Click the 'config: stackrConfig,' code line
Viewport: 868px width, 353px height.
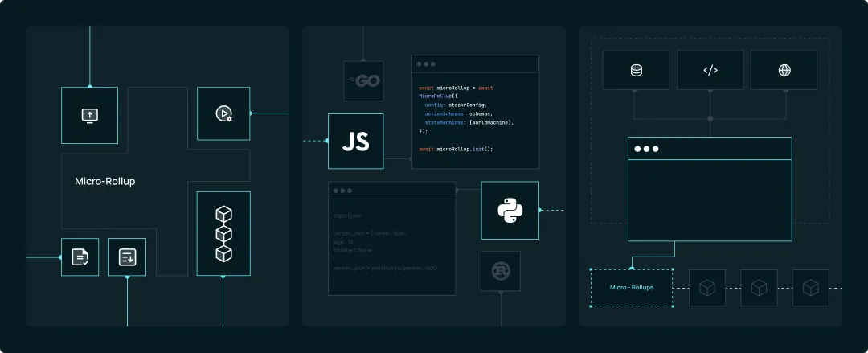[456, 105]
